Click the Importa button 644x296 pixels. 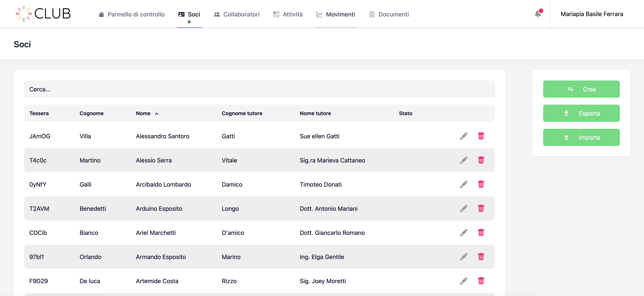[x=581, y=137]
